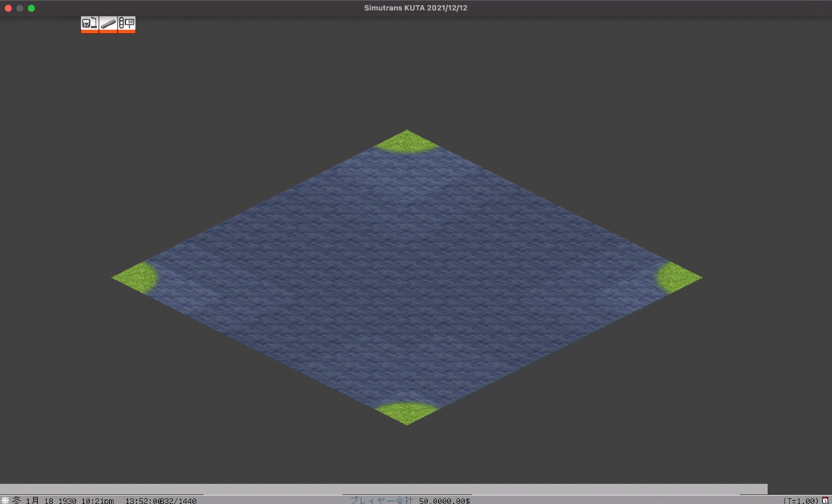Select the track construction tool icon
Screen dimensions: 832x504
[x=108, y=24]
